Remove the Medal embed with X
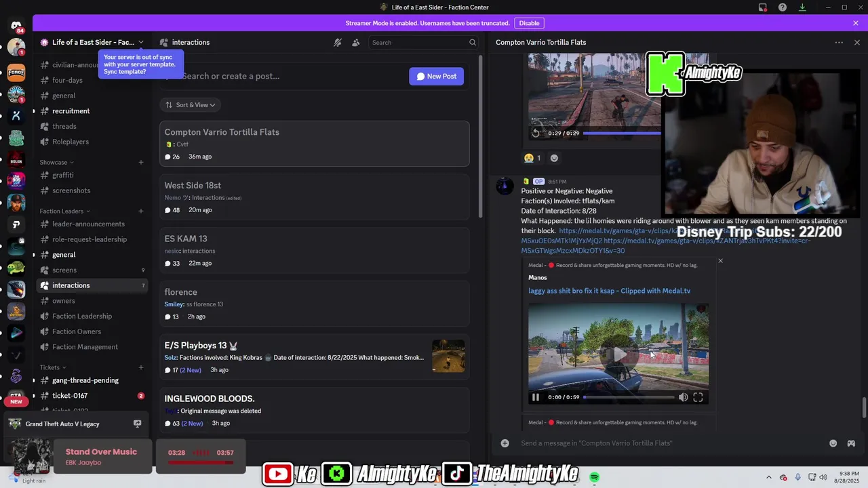 tap(720, 261)
